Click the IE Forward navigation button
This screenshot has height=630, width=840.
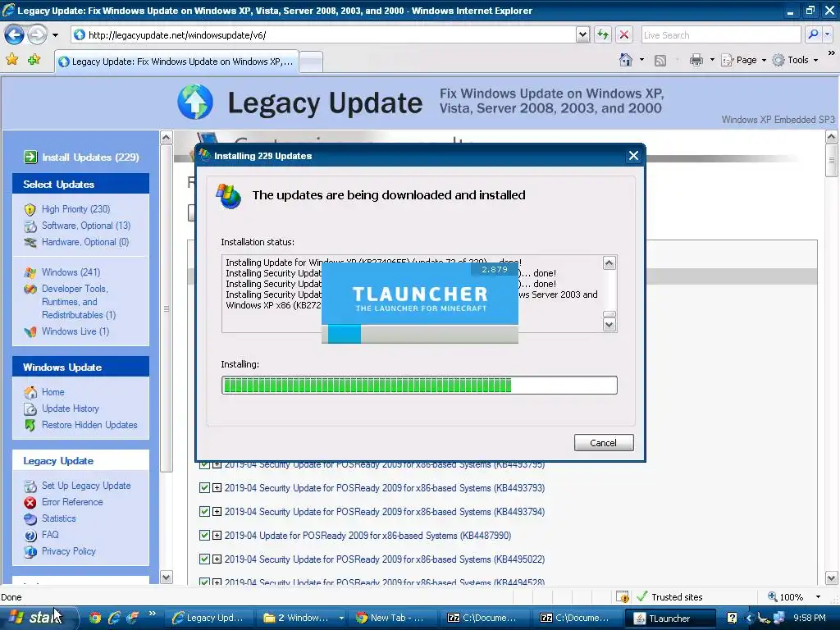click(37, 35)
